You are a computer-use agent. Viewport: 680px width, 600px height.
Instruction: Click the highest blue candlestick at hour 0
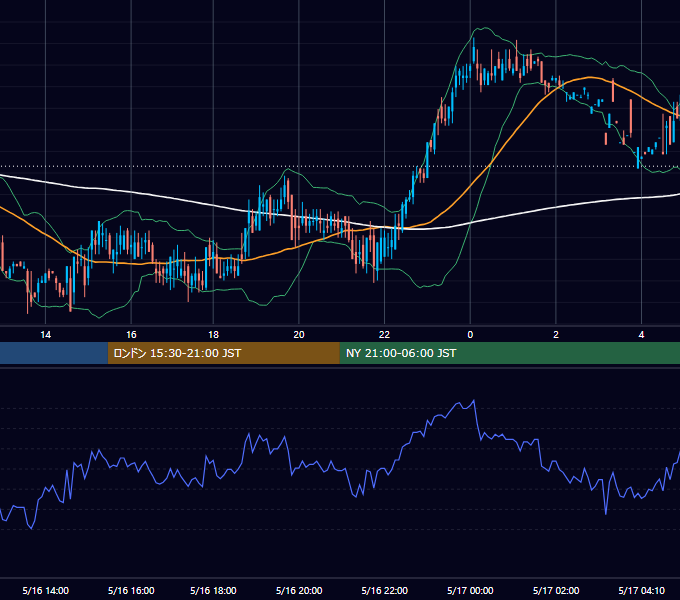click(474, 51)
